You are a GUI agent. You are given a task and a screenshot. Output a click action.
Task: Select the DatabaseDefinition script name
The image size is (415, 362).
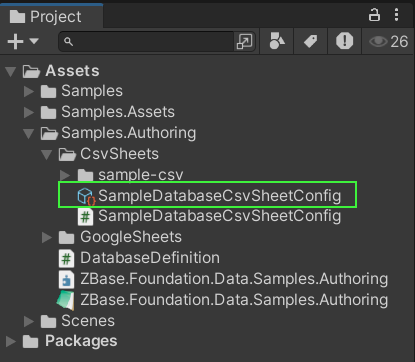pos(150,258)
